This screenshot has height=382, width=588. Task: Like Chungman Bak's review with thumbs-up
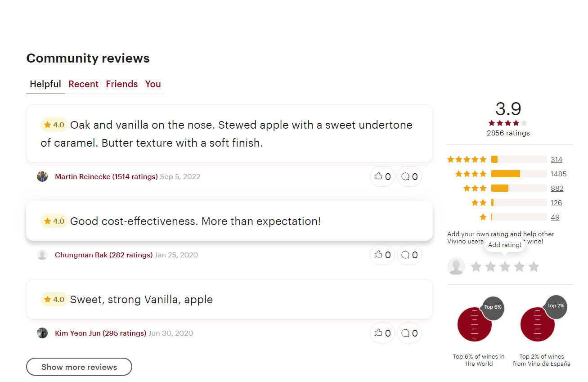(x=382, y=255)
